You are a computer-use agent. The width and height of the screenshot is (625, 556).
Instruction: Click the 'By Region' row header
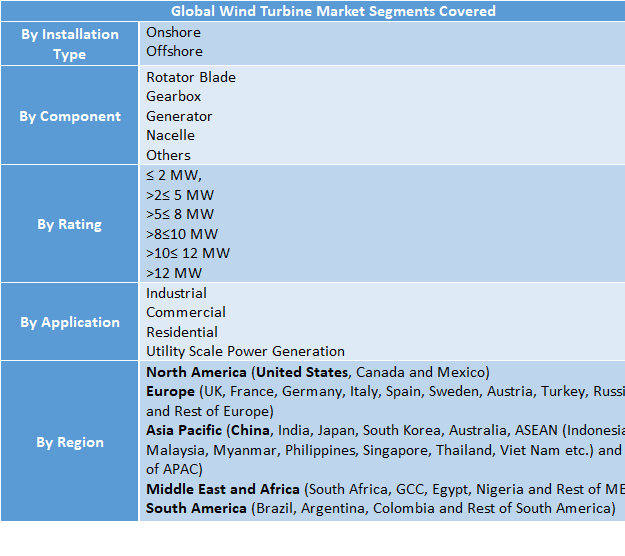click(x=70, y=442)
